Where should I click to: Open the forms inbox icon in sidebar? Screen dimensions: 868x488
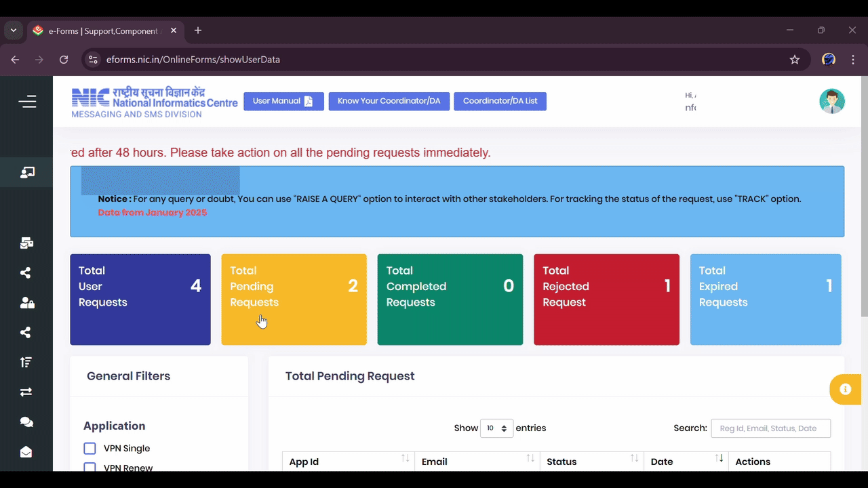tap(26, 242)
